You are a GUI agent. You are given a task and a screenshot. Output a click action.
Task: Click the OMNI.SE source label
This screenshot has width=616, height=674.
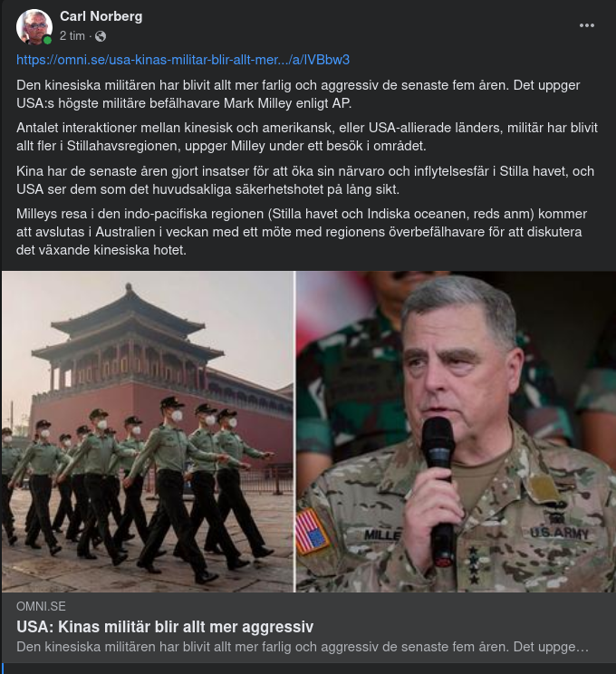click(41, 607)
